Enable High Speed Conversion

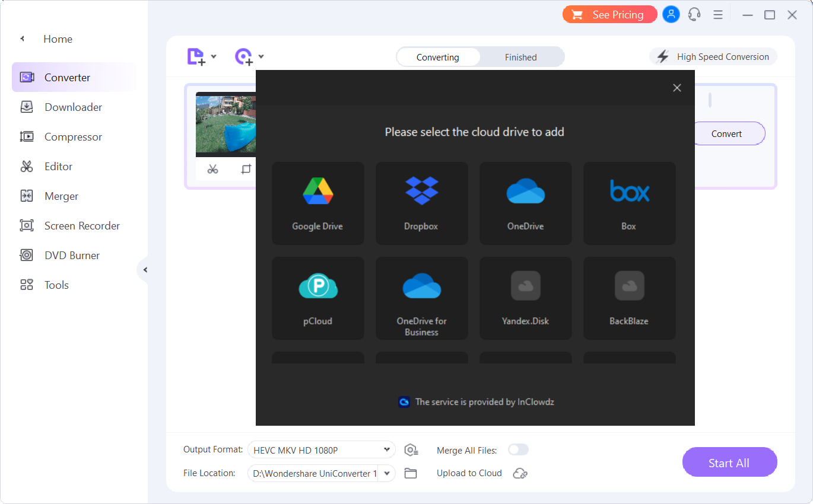point(713,57)
